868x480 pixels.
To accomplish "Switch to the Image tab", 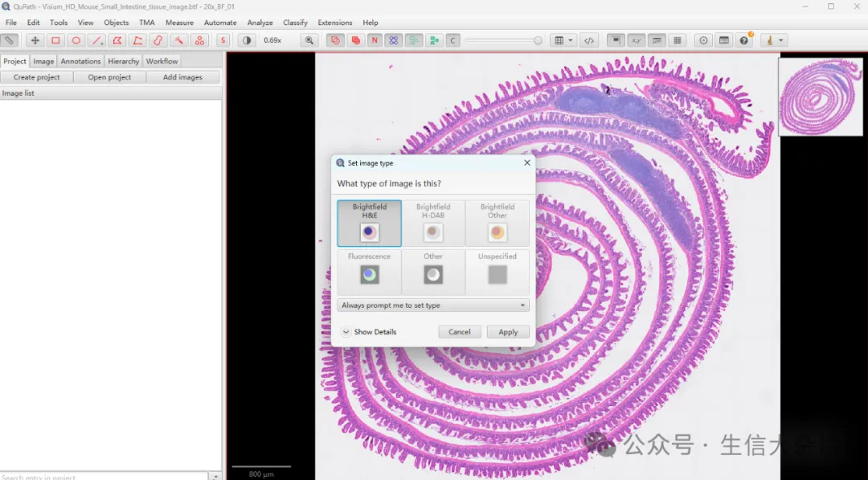I will pos(43,61).
